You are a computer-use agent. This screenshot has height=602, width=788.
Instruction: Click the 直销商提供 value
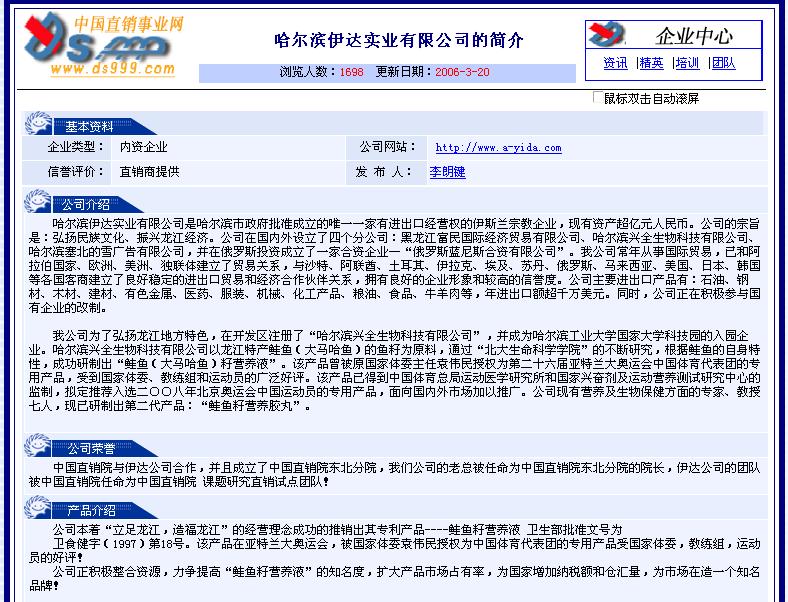pos(149,172)
